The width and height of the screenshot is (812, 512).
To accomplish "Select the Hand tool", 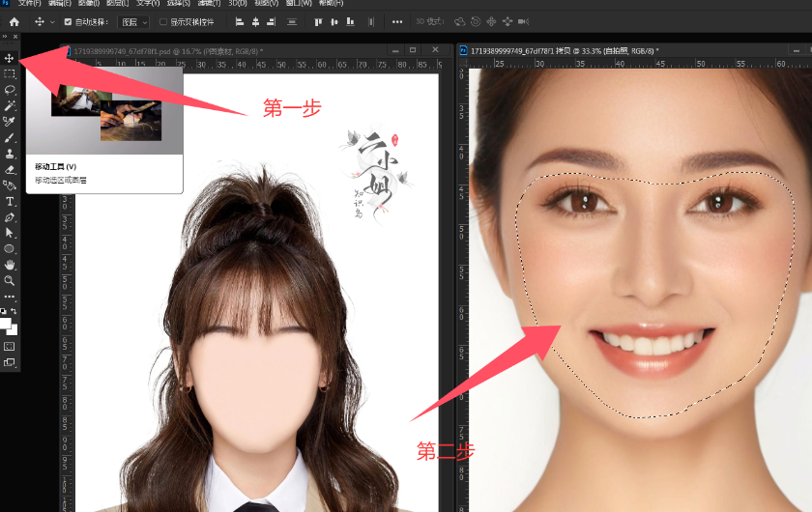I will click(10, 265).
